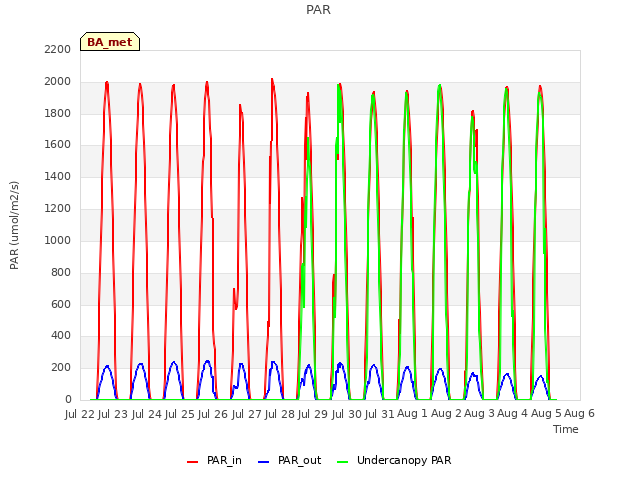Click the Jul 28 x-axis date label

[280, 414]
